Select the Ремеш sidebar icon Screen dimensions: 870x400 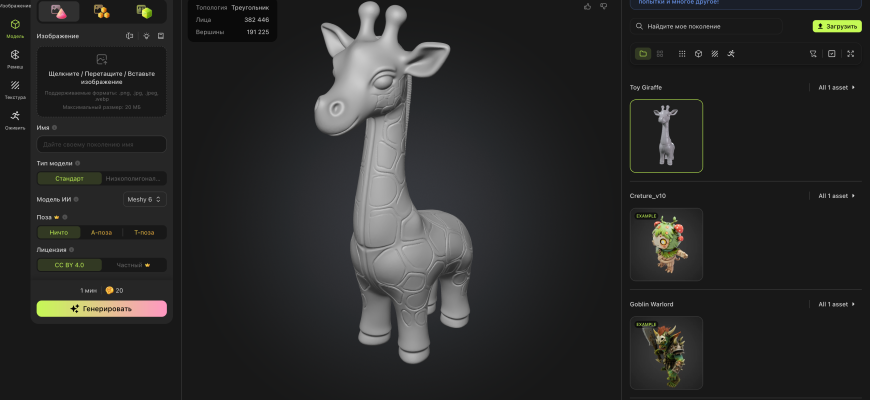[15, 57]
